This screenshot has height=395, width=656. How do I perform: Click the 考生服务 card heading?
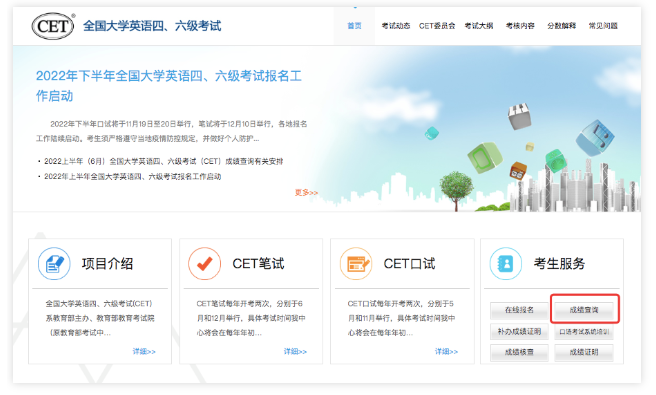coord(559,264)
